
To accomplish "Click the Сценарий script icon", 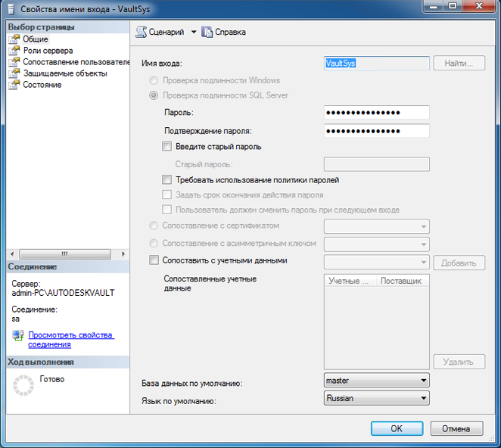I will (141, 32).
